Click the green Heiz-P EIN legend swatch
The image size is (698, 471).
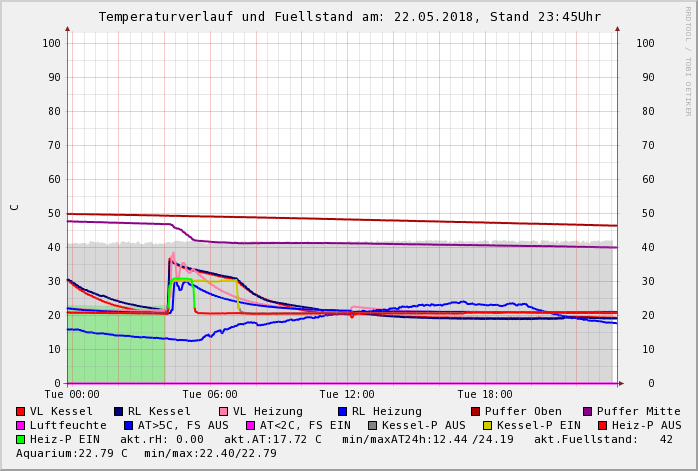click(x=21, y=439)
